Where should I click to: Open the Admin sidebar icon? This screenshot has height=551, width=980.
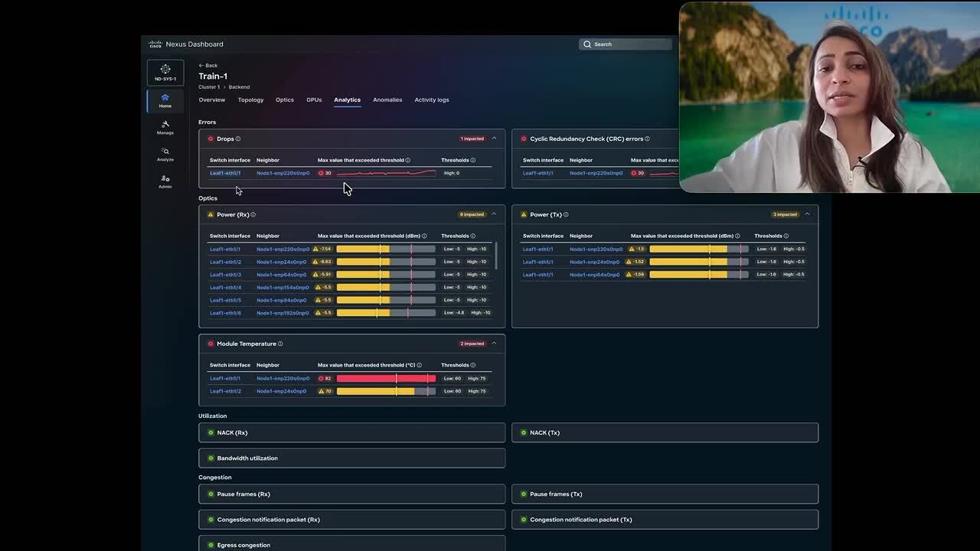pyautogui.click(x=165, y=181)
